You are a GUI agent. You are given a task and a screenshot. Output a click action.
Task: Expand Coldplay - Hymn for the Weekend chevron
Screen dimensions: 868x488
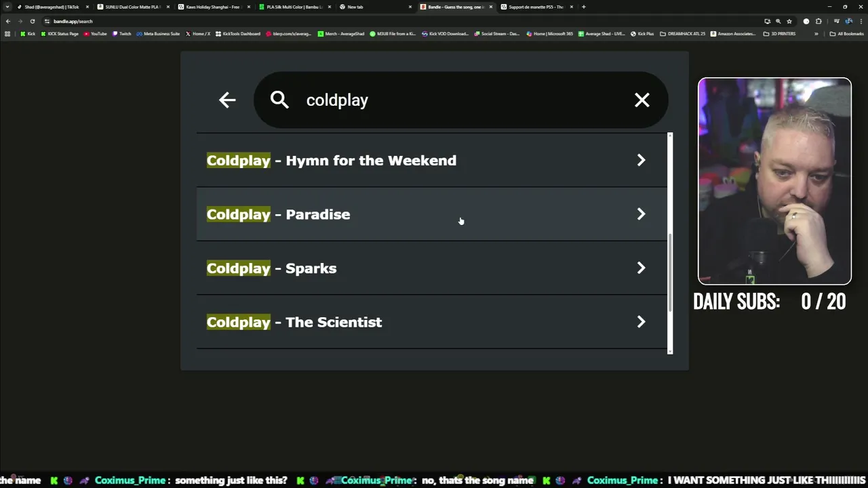pos(641,161)
